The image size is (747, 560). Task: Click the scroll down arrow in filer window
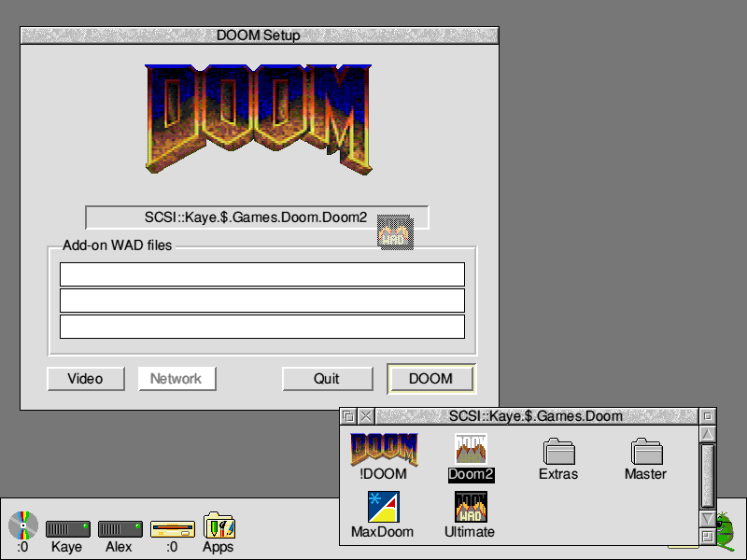pos(708,519)
